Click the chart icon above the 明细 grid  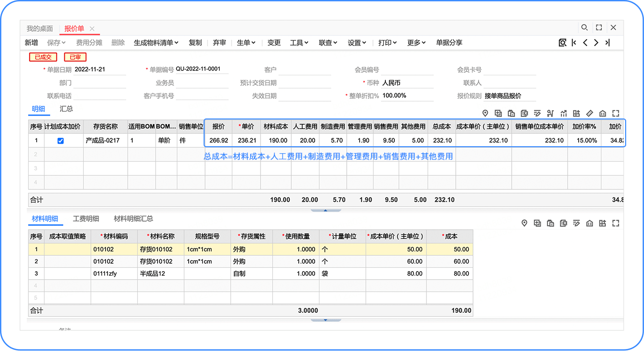point(564,114)
